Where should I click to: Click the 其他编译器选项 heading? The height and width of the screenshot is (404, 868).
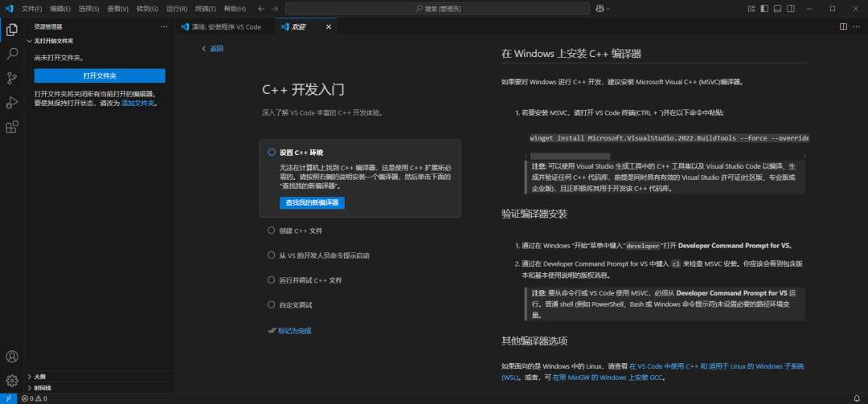pyautogui.click(x=534, y=341)
